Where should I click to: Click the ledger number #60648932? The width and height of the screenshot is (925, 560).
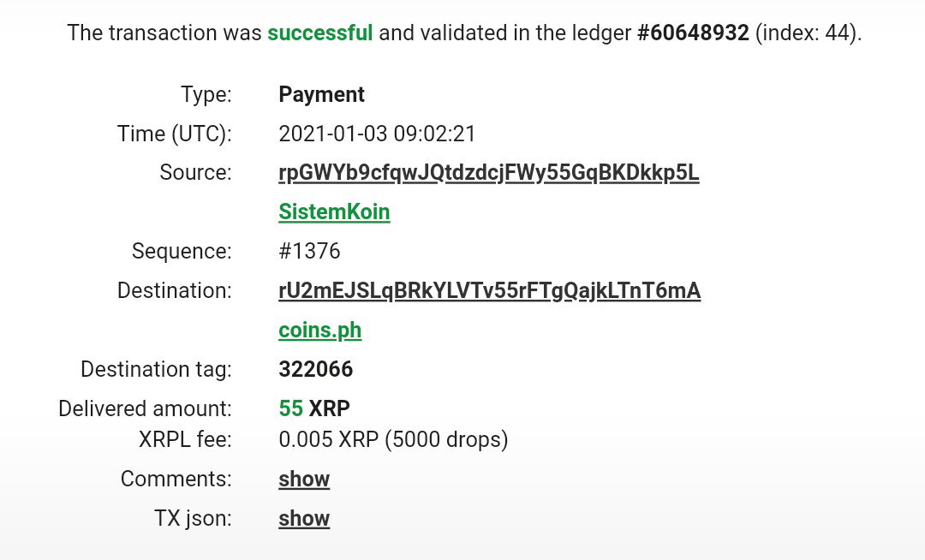point(693,33)
